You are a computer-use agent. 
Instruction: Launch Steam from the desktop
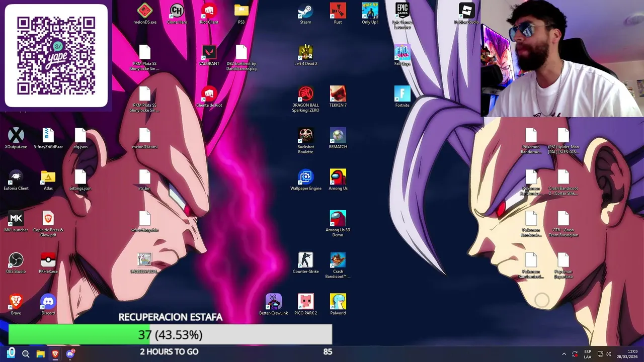click(305, 14)
